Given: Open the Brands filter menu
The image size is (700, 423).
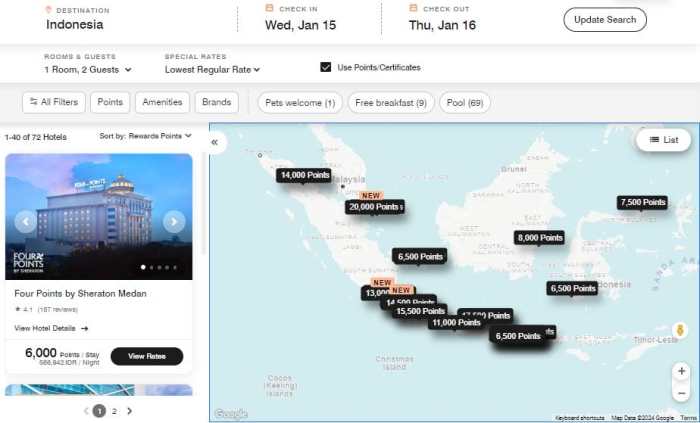Looking at the screenshot, I should [x=216, y=102].
